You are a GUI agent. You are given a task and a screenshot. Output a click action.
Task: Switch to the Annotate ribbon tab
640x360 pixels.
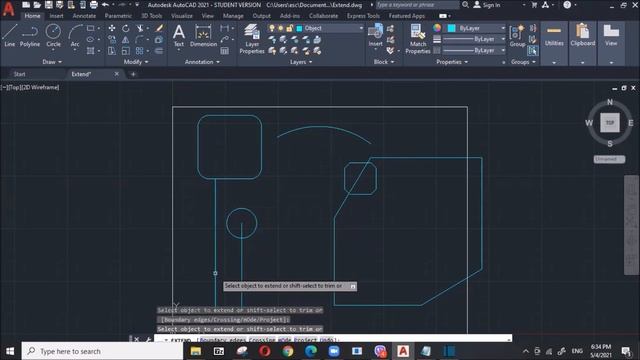(x=84, y=16)
